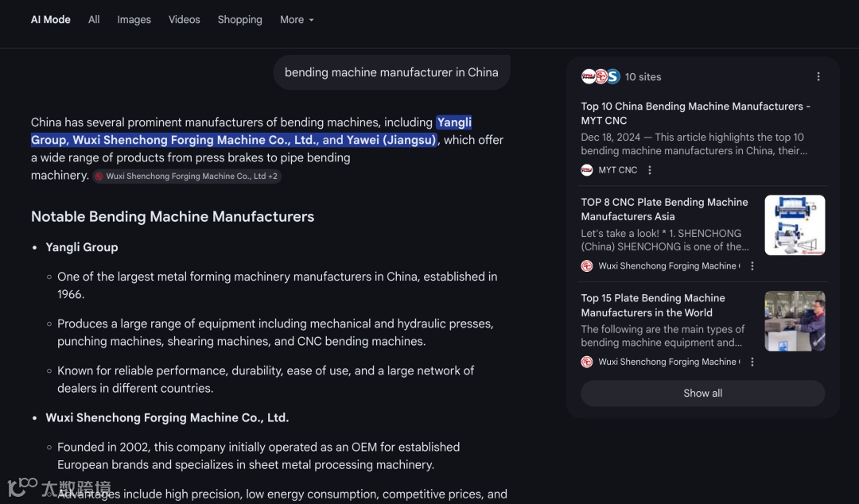Screen dimensions: 859x504
Task: Click the bending machine manufacturer query bubble
Action: pyautogui.click(x=391, y=72)
